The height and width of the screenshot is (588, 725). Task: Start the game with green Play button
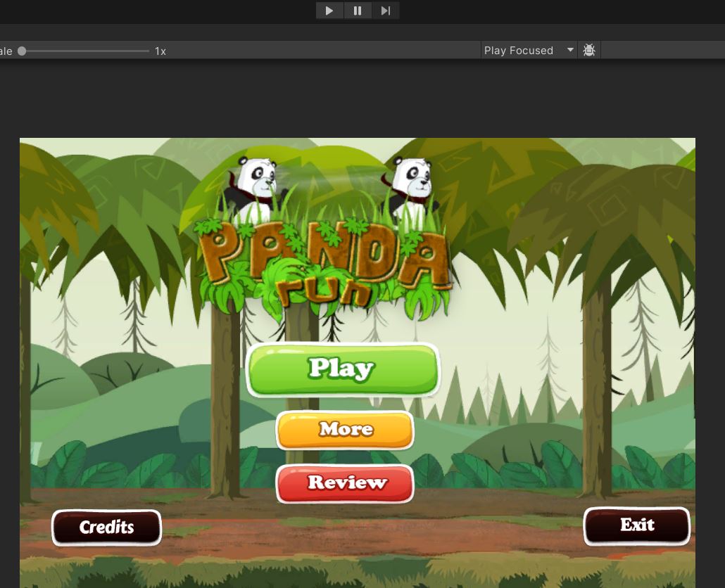pos(343,369)
